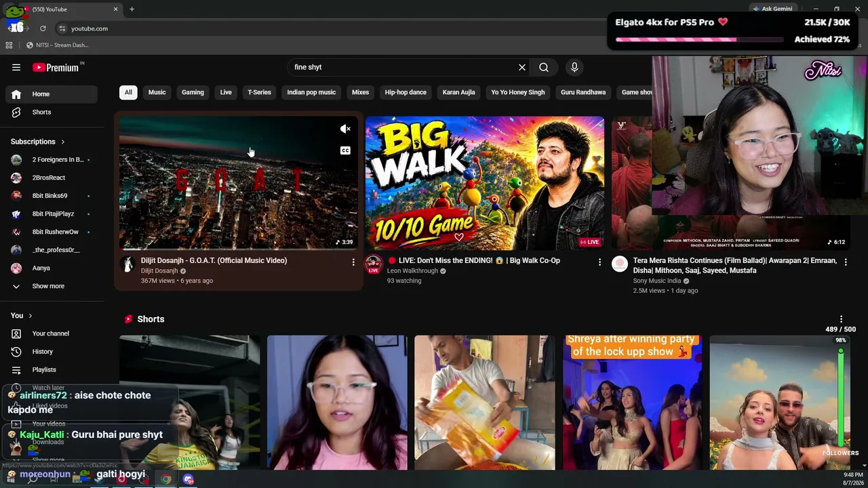This screenshot has height=488, width=868.
Task: Select the Live filter chip
Action: coord(226,92)
